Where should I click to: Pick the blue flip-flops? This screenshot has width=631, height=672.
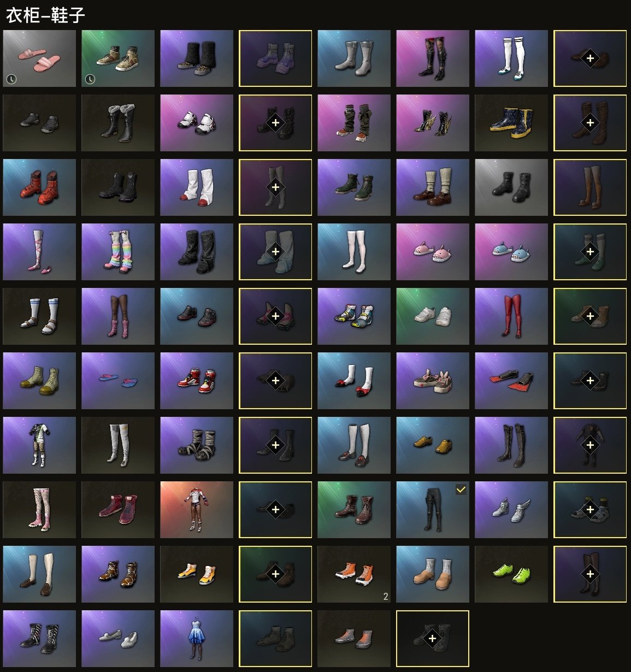pos(118,381)
